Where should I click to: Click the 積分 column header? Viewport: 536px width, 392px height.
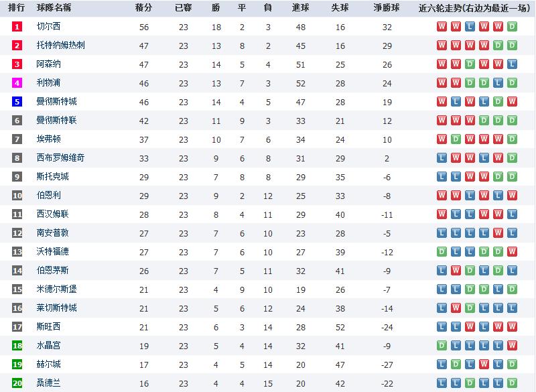click(143, 8)
